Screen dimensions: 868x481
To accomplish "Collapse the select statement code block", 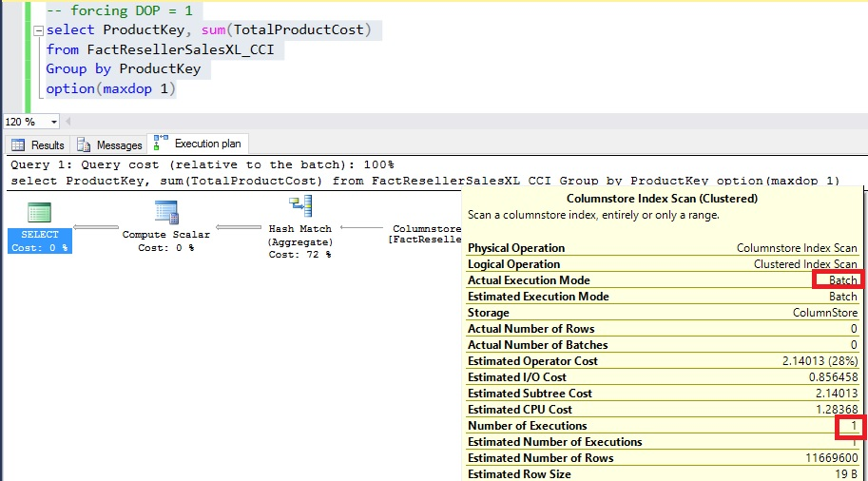I will click(37, 30).
